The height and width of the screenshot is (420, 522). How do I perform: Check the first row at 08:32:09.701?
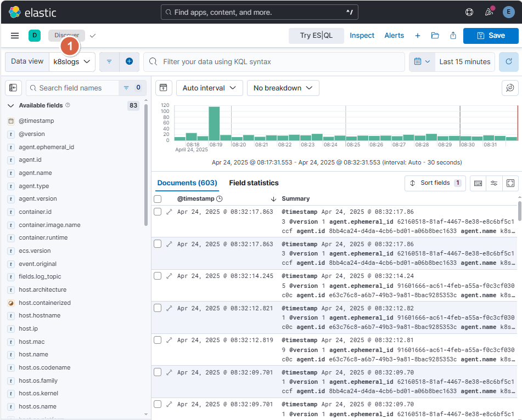(158, 372)
